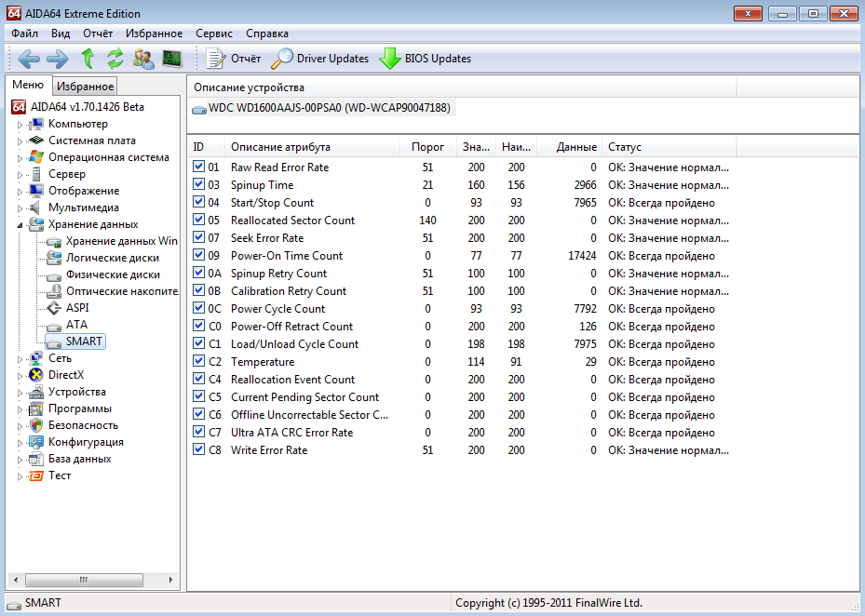
Task: Click the Безопасность shield icon
Action: click(x=36, y=425)
